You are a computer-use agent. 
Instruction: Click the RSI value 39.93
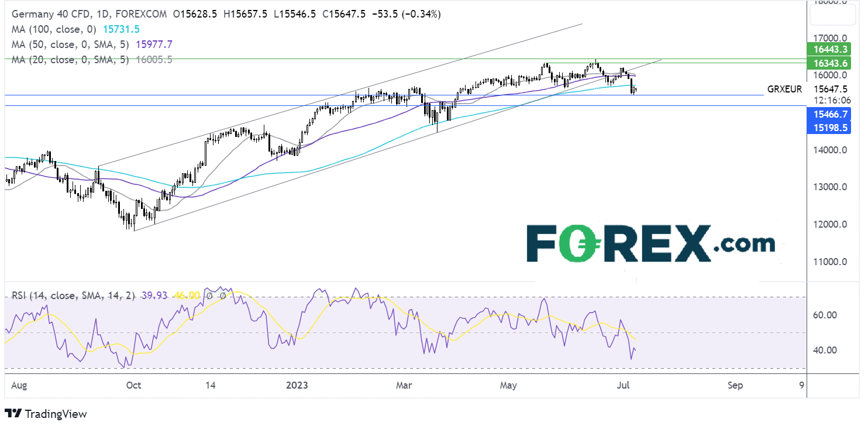(155, 296)
